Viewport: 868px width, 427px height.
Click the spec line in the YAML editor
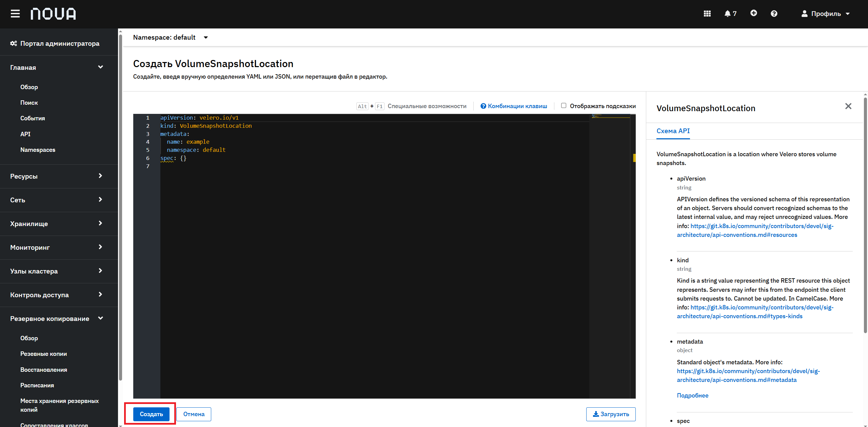pyautogui.click(x=173, y=158)
